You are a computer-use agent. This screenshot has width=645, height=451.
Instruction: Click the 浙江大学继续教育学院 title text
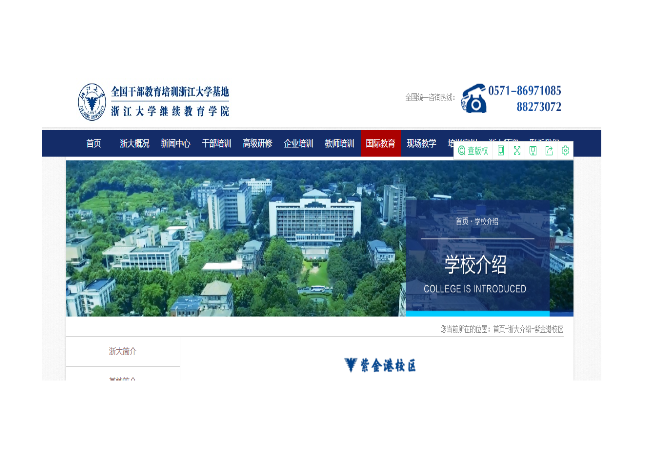click(170, 111)
